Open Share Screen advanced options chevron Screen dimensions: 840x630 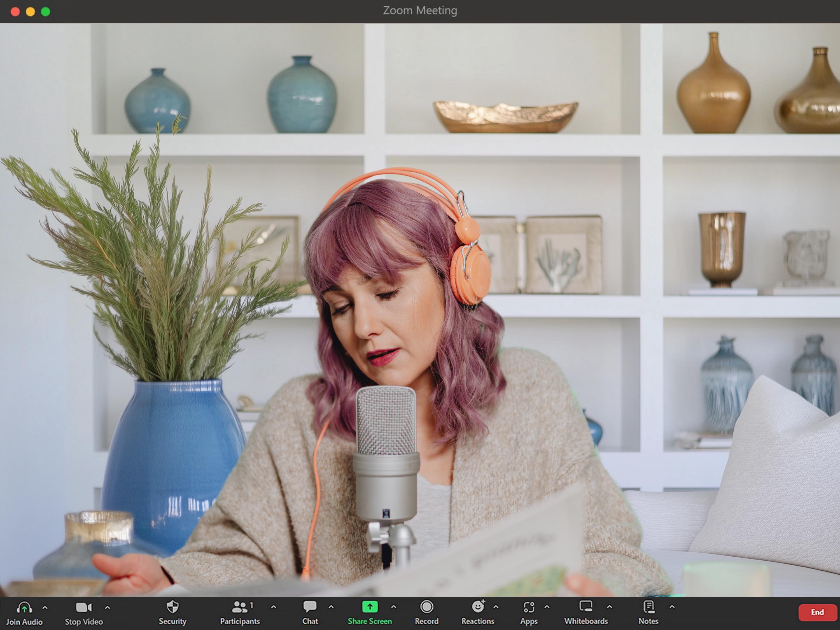(393, 607)
